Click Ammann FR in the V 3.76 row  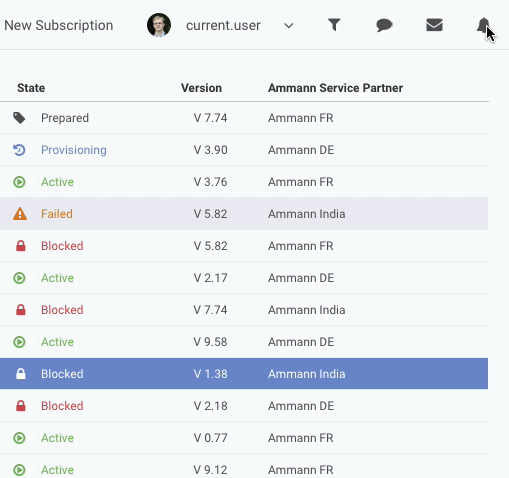click(x=301, y=182)
